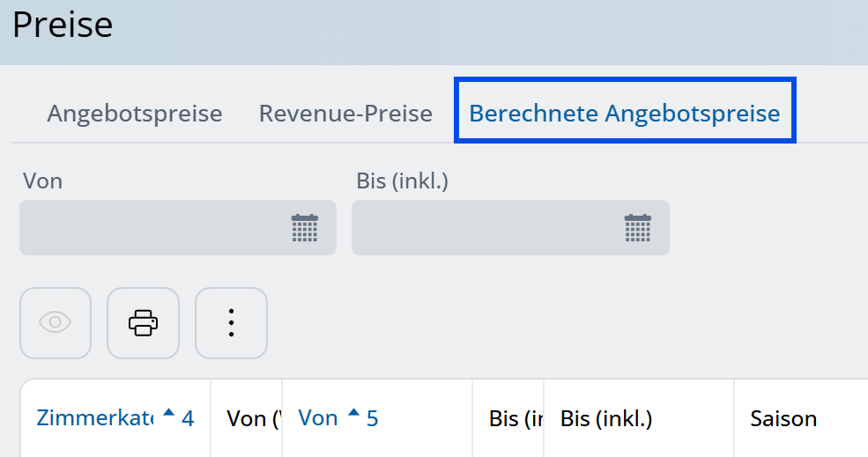The image size is (868, 457).
Task: Click the truncated "Von (" column header
Action: (x=254, y=419)
